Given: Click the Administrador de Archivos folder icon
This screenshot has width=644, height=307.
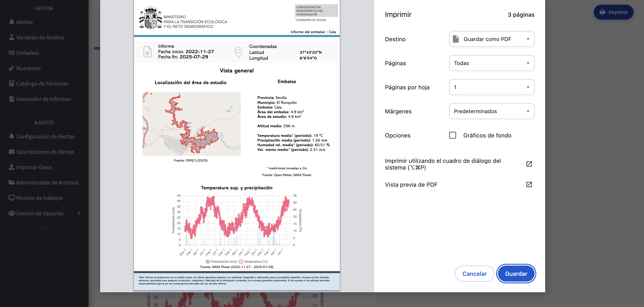Looking at the screenshot, I should (x=12, y=182).
